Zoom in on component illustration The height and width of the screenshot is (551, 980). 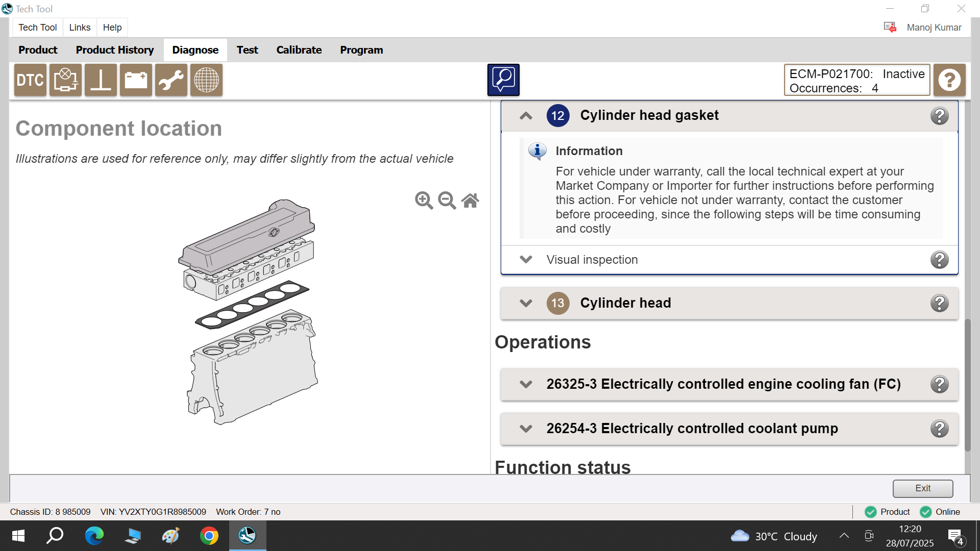tap(424, 201)
